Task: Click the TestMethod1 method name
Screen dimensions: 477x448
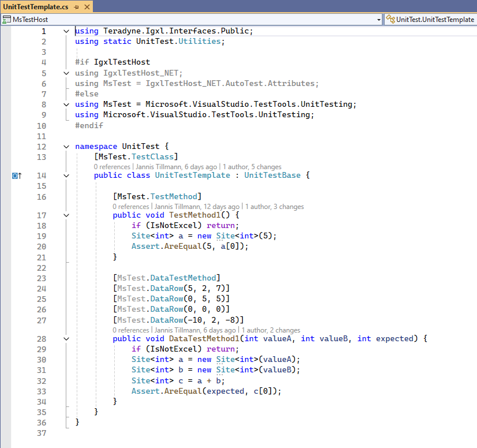Action: coord(195,215)
